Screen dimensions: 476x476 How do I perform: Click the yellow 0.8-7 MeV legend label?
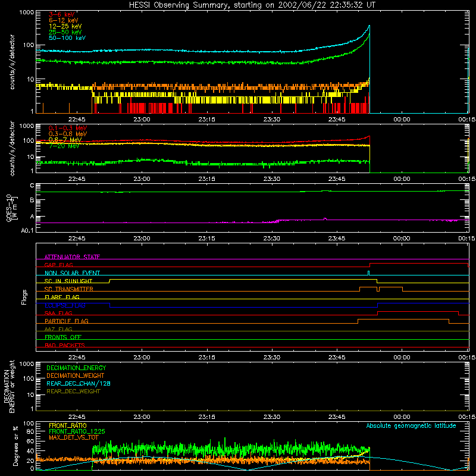click(x=65, y=140)
